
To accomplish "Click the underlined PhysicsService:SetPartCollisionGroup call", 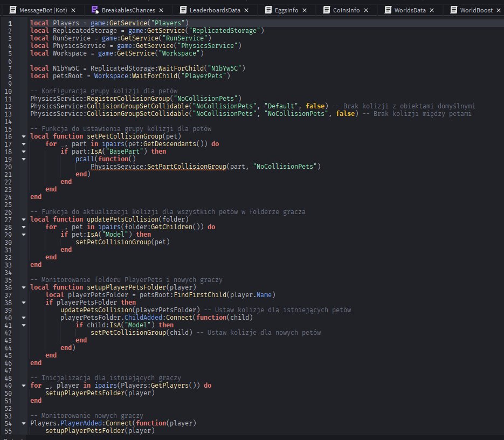I will coord(158,167).
